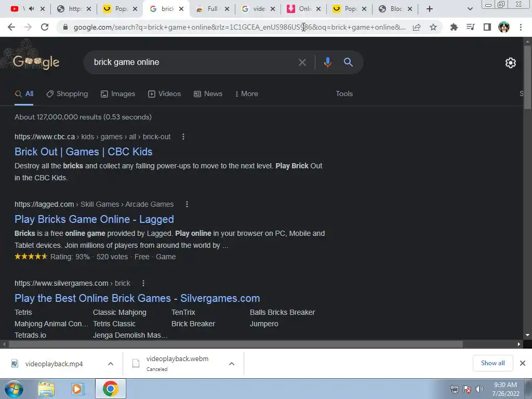532x399 pixels.
Task: Share this page icon in address bar
Action: coord(417,27)
